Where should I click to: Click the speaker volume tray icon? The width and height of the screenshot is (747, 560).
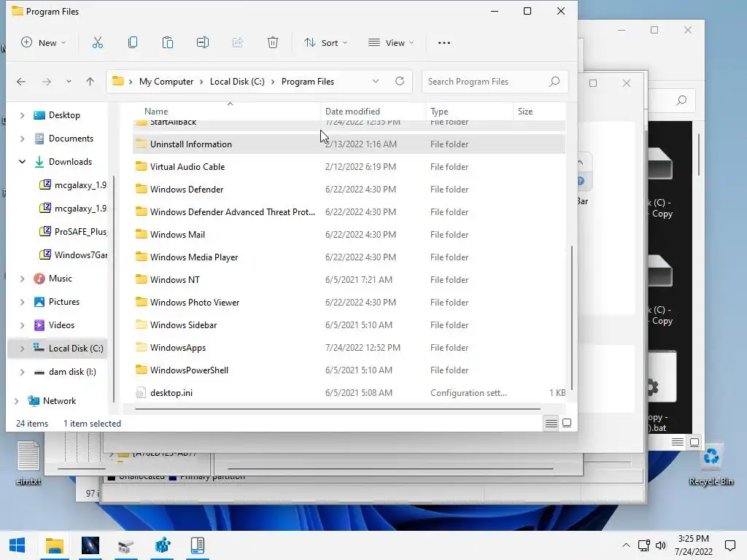point(660,545)
